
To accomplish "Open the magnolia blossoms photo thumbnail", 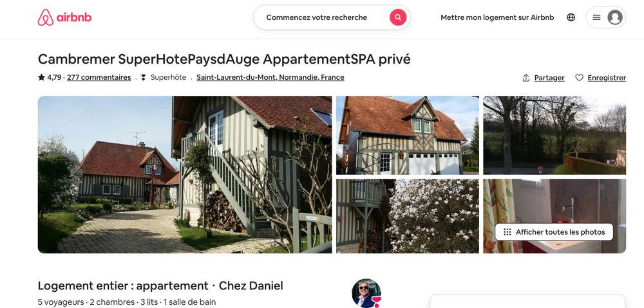I will [408, 216].
